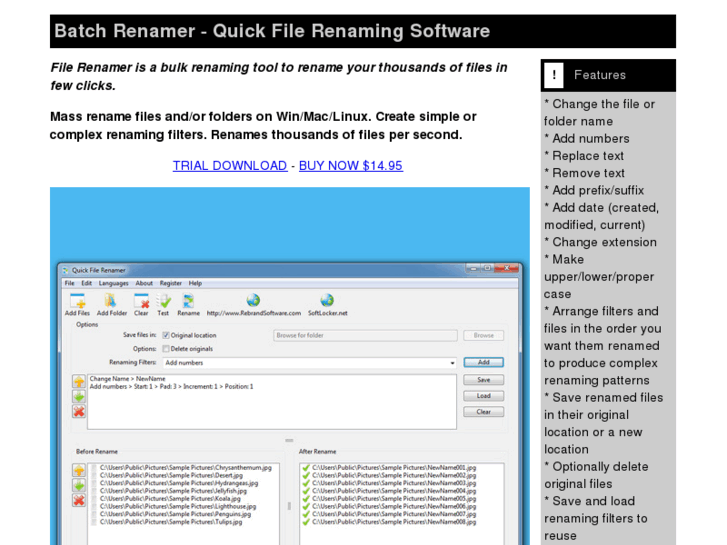The width and height of the screenshot is (727, 545).
Task: Click the '* Replace text' feature line
Action: point(584,156)
